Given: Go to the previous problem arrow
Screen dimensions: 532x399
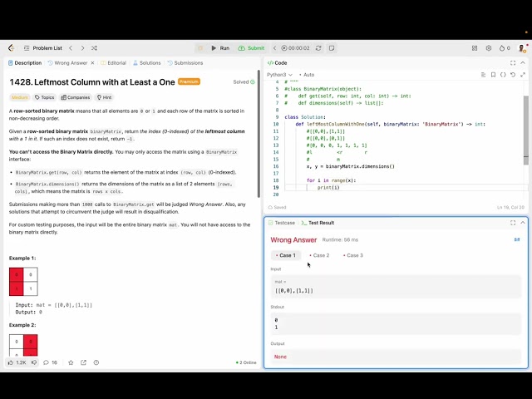Looking at the screenshot, I should [71, 48].
